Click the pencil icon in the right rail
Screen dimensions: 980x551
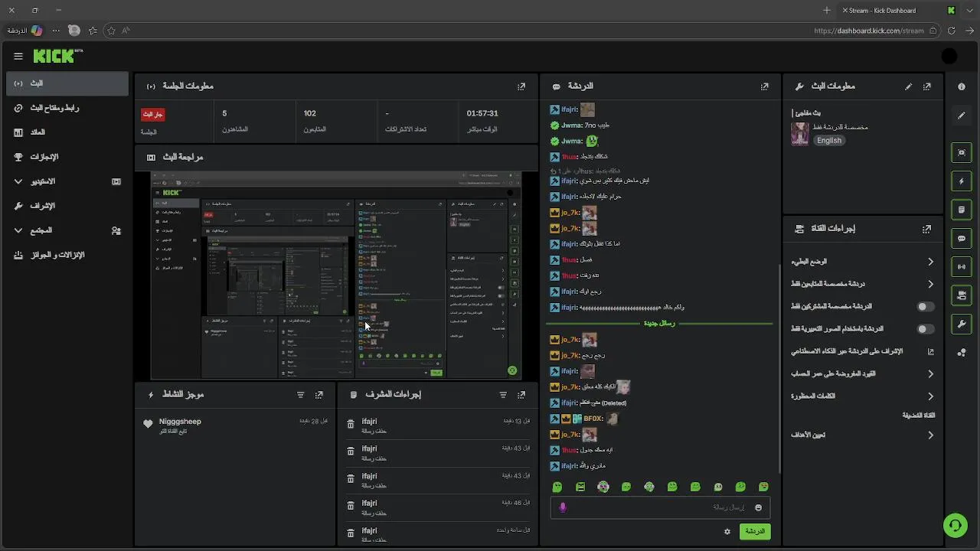(x=962, y=116)
